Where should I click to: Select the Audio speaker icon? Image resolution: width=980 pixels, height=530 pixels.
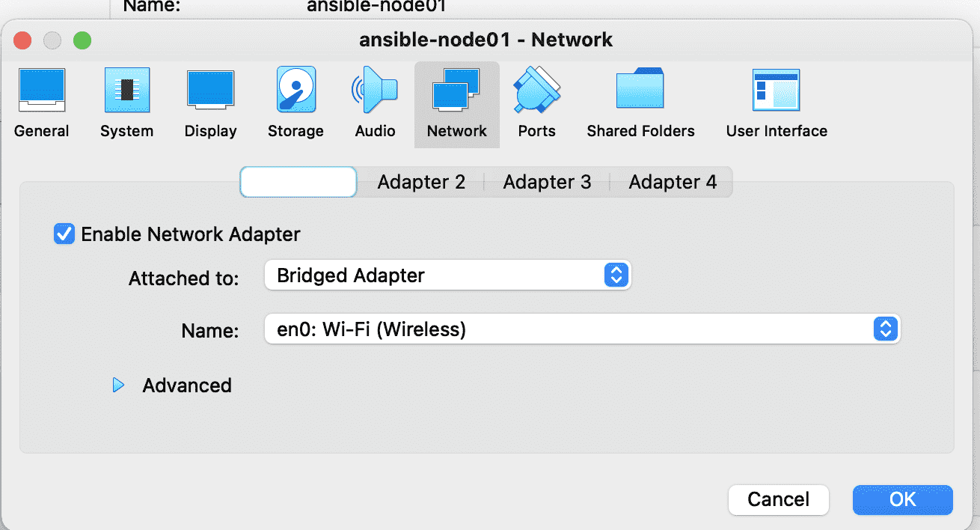click(375, 90)
